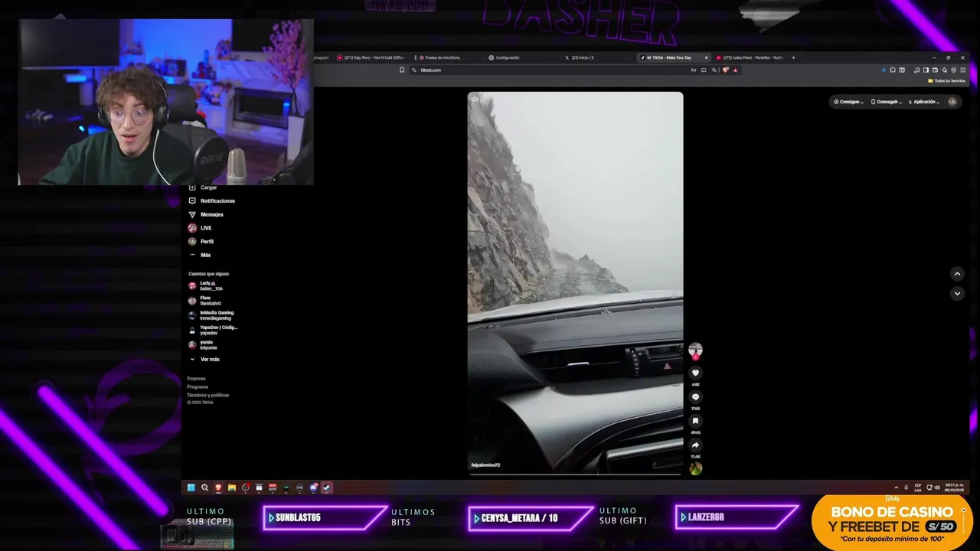980x551 pixels.
Task: Open Notificaciones in sidebar
Action: (x=212, y=201)
